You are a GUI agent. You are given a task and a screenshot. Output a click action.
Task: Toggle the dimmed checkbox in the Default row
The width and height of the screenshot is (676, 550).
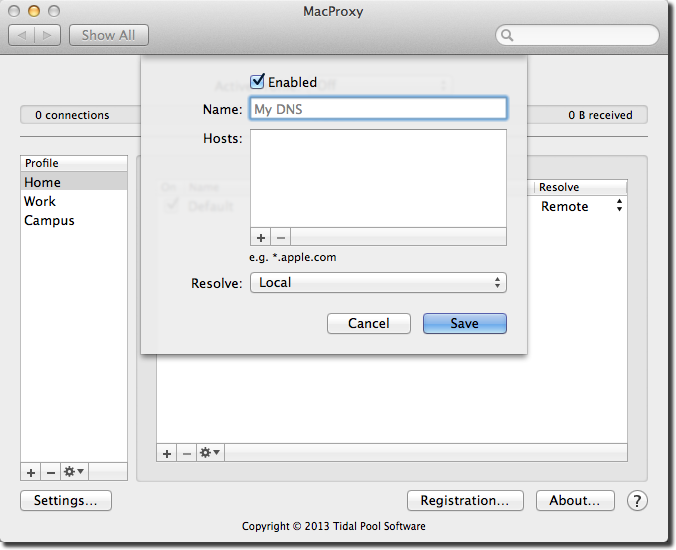[x=171, y=205]
